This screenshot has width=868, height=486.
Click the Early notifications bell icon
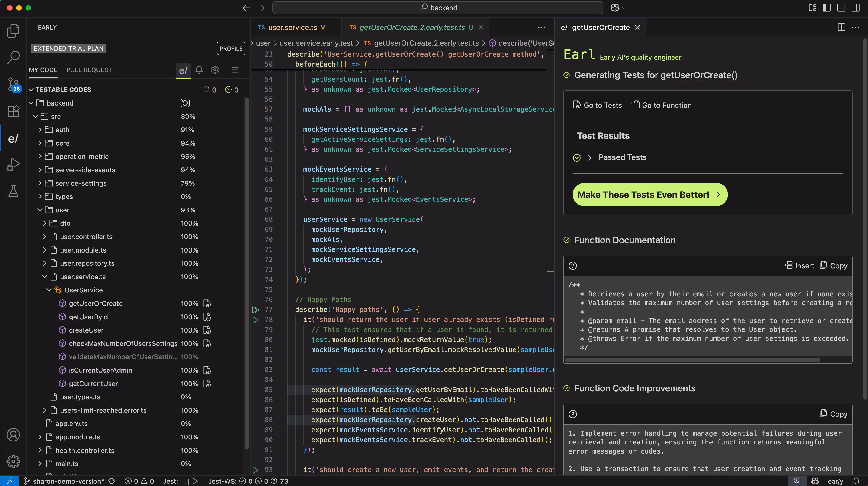tap(199, 70)
